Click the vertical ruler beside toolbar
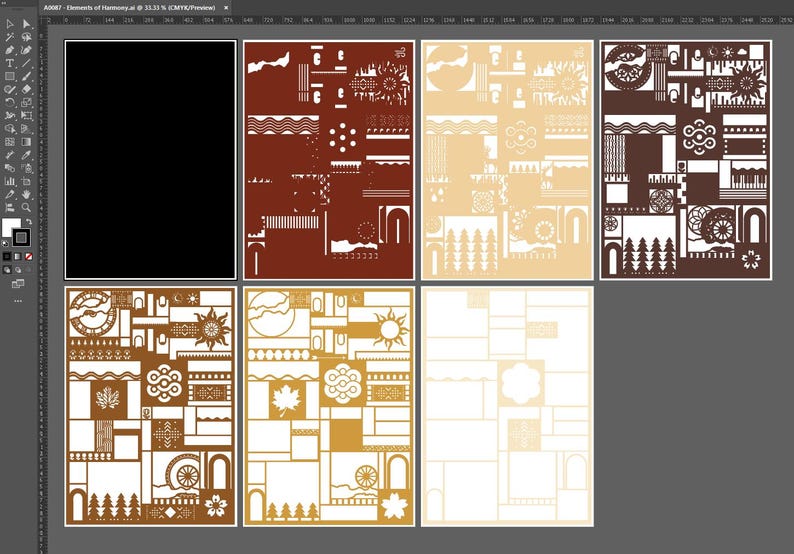 (x=44, y=289)
